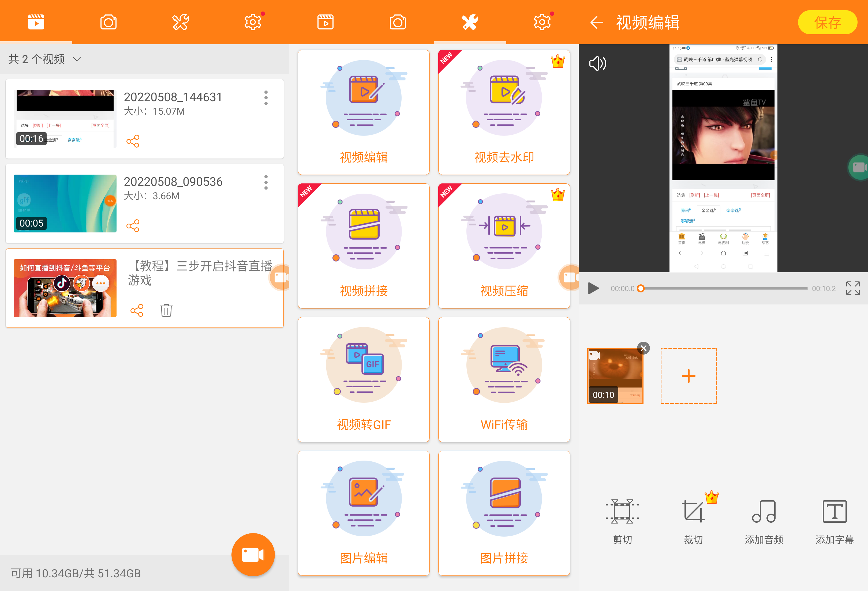The width and height of the screenshot is (868, 591).
Task: Open more options for 20220508_144631
Action: (x=265, y=97)
